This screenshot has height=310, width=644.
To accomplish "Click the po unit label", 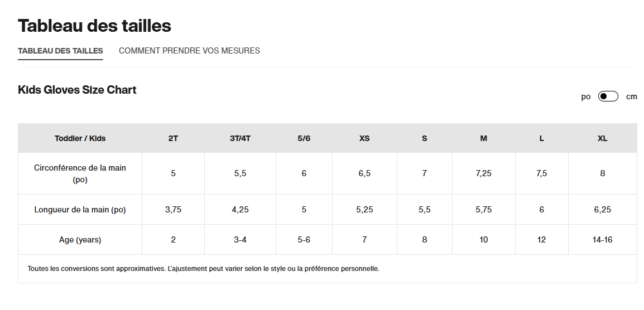I will coord(585,96).
